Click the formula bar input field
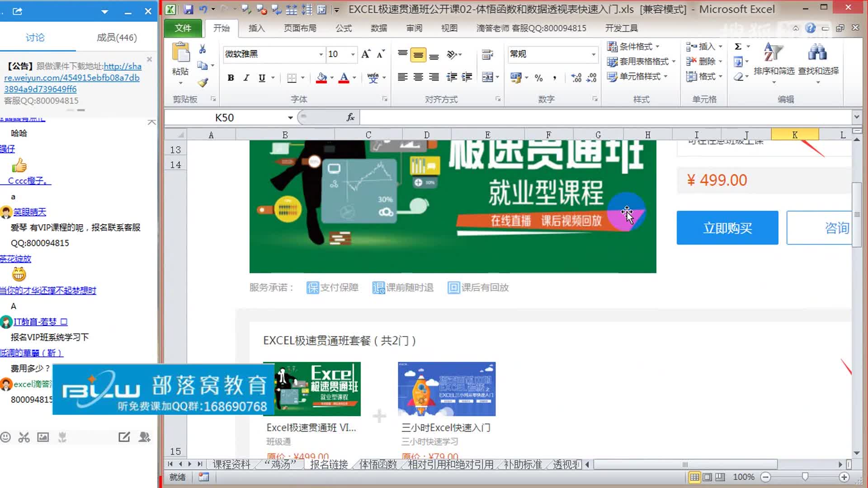 [x=606, y=117]
